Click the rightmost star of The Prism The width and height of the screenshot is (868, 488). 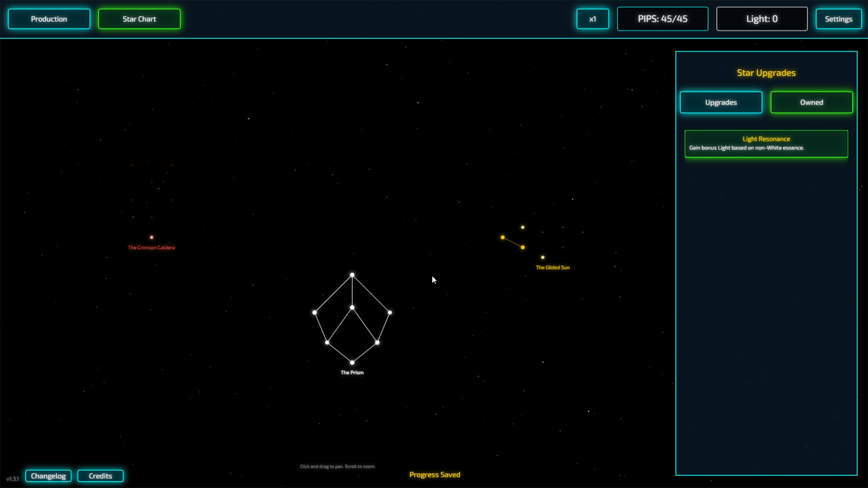click(x=389, y=312)
